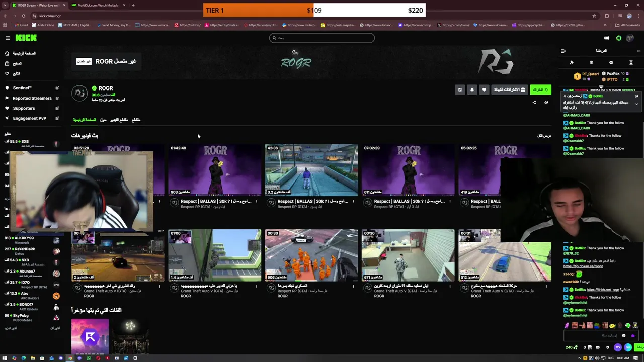The height and width of the screenshot is (362, 644).
Task: Open a new browser tab
Action: point(133,5)
